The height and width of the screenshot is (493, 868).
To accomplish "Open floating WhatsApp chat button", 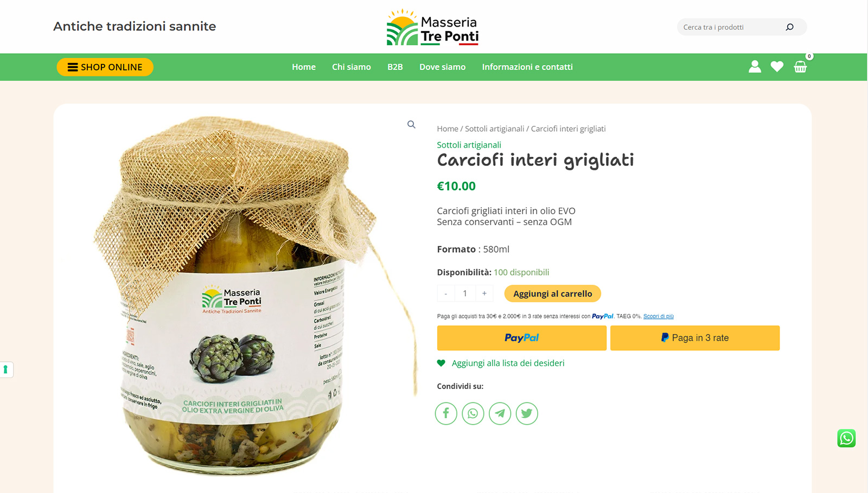I will (846, 438).
